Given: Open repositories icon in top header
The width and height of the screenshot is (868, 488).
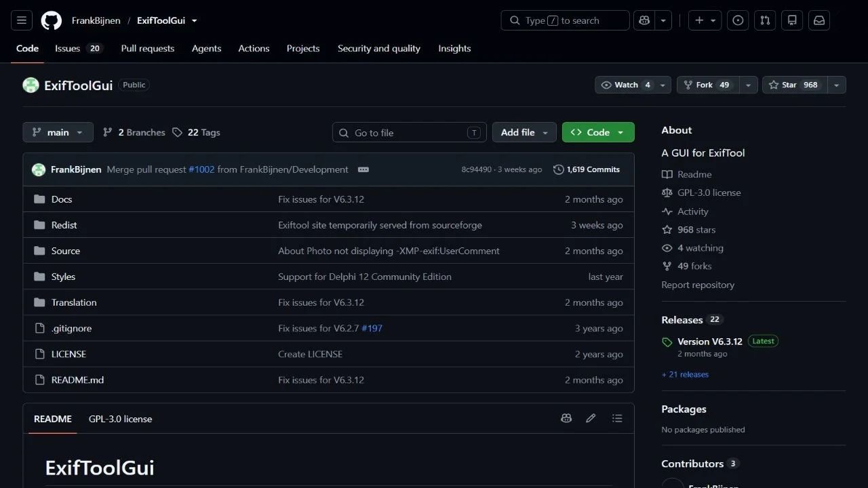Looking at the screenshot, I should (792, 20).
